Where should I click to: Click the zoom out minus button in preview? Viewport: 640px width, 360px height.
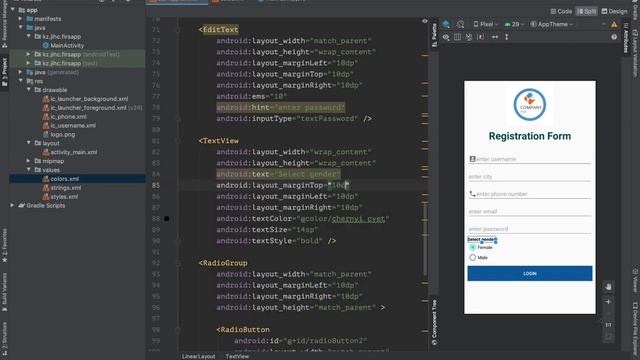pos(608,313)
